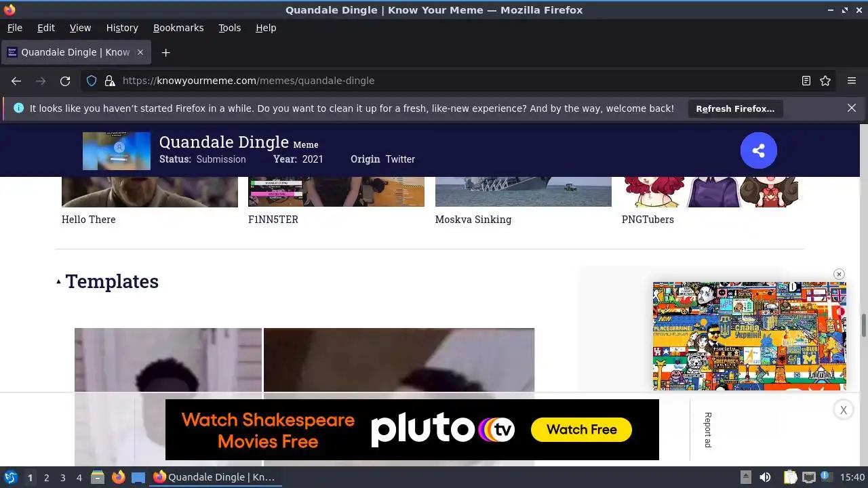Click the tray arrow icon left of volume

pyautogui.click(x=745, y=477)
